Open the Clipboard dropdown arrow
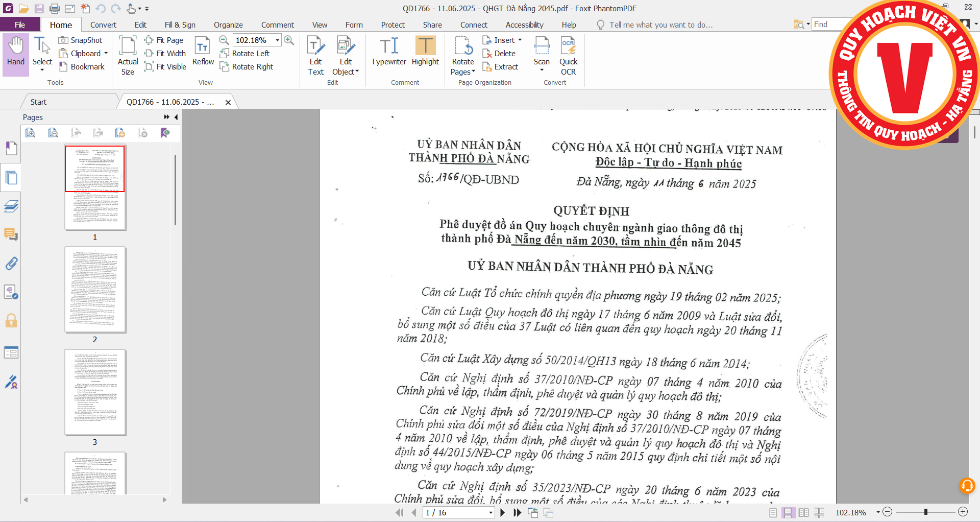The width and height of the screenshot is (980, 522). tap(106, 54)
